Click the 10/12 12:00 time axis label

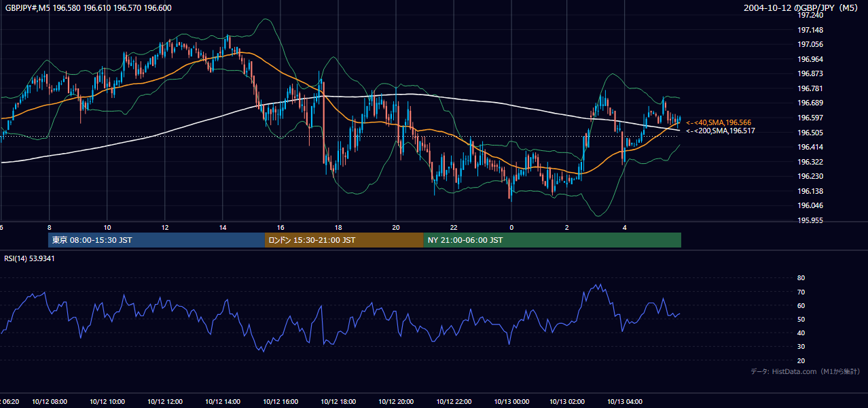coord(164,402)
